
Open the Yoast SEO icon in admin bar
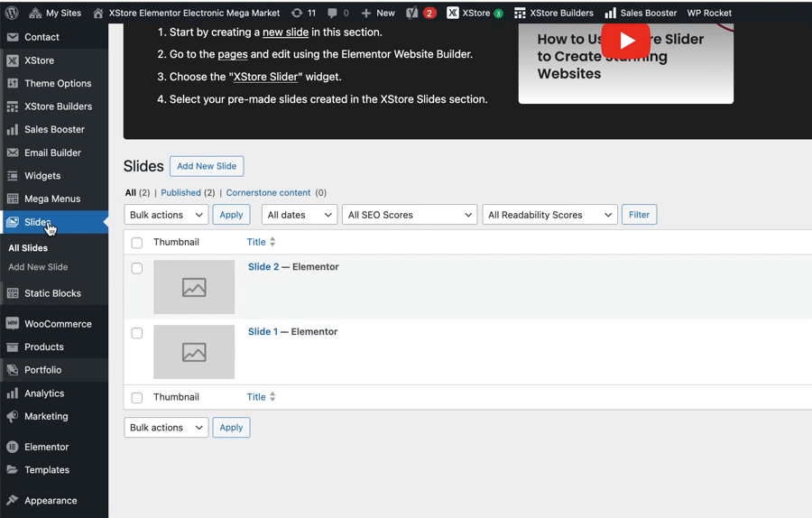[x=411, y=13]
